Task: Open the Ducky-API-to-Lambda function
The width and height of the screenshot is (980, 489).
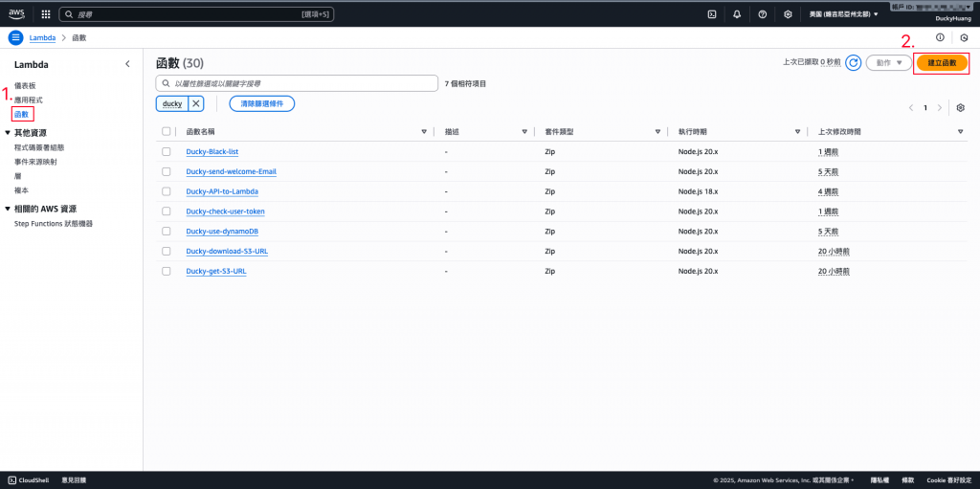Action: click(x=222, y=191)
